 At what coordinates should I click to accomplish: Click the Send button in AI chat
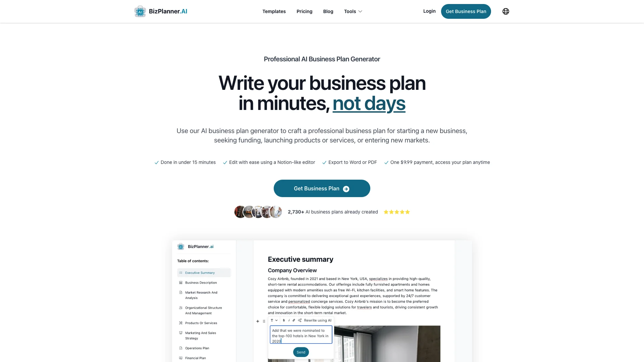coord(301,352)
